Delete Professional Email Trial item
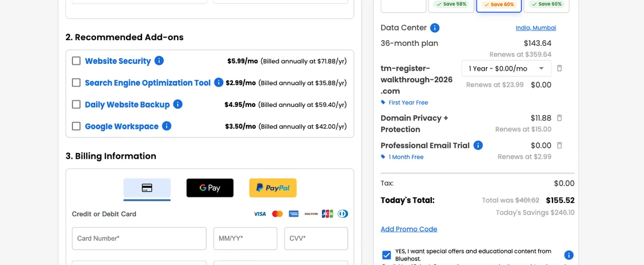Viewport: 644px width, 265px height. (x=559, y=145)
